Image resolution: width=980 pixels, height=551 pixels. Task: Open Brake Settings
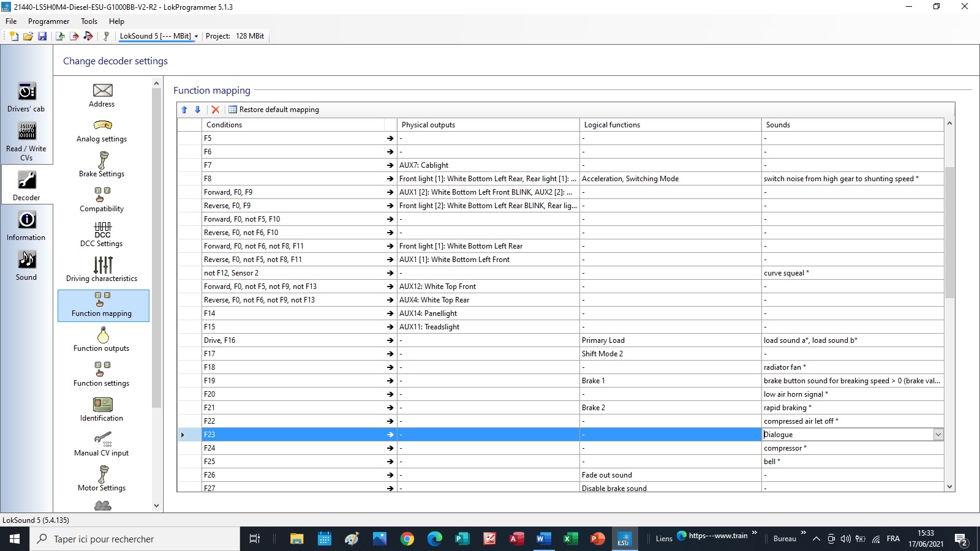click(x=102, y=165)
